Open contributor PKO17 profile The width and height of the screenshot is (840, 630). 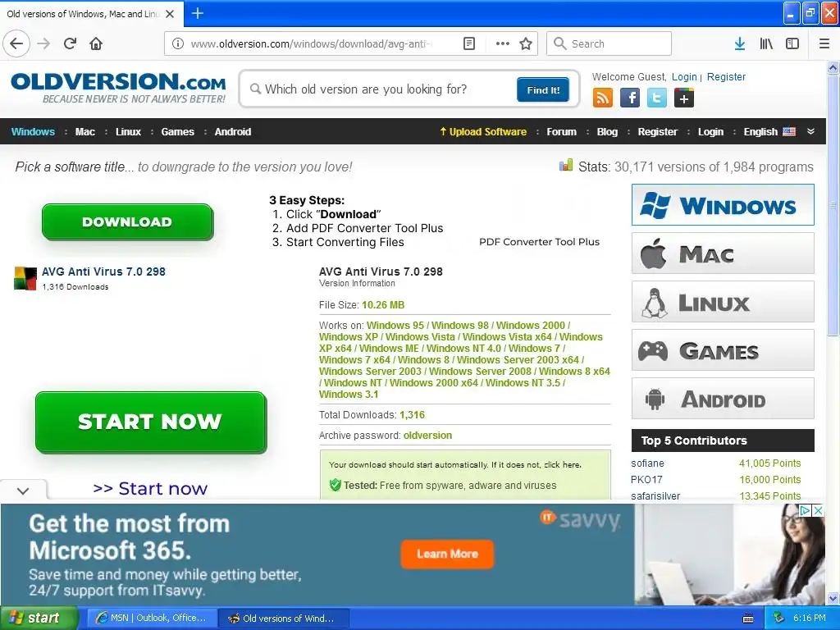(x=646, y=479)
